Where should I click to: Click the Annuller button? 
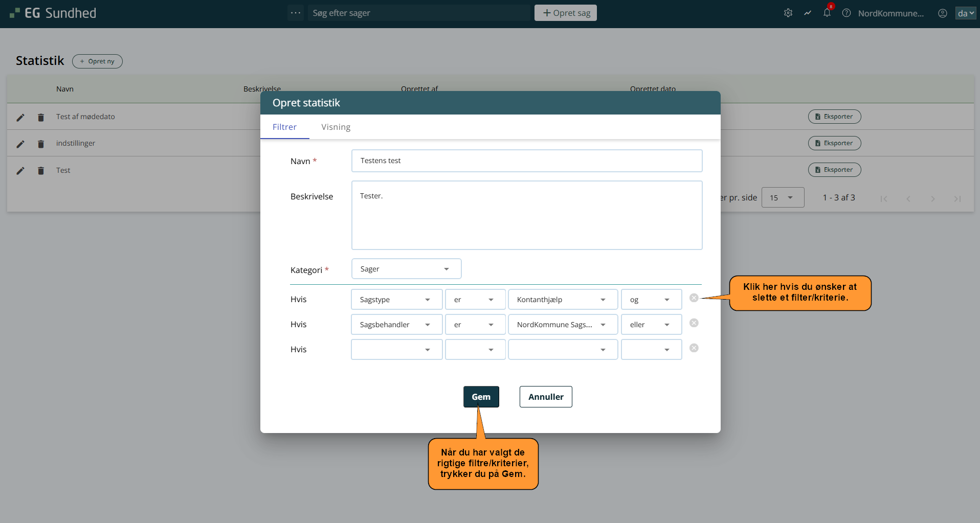click(546, 397)
